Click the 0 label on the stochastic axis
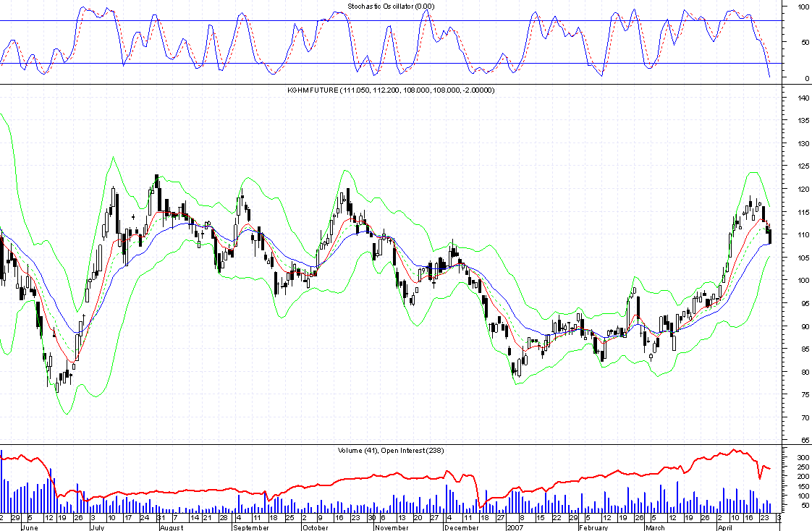 [807, 79]
